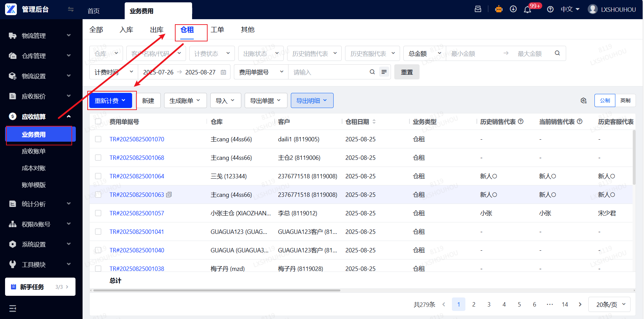Click the help icon next to 历史销售代表 column
The image size is (644, 319).
521,121
